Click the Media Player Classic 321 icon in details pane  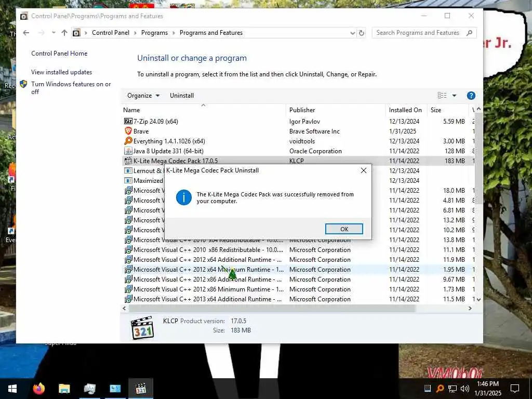click(142, 328)
